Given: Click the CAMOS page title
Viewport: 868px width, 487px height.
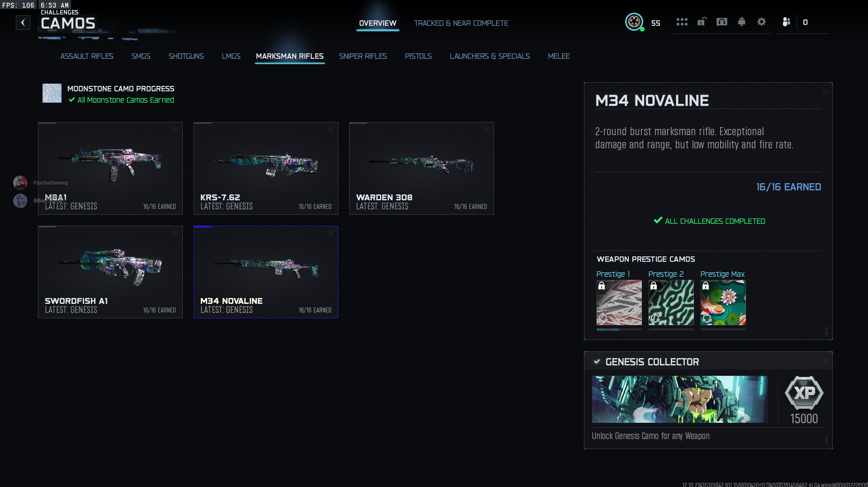Looking at the screenshot, I should [x=68, y=23].
